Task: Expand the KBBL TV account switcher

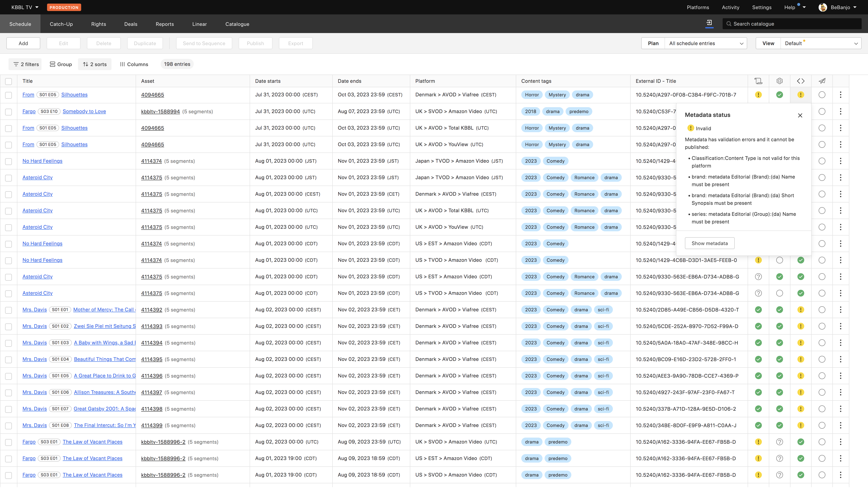Action: [x=25, y=7]
